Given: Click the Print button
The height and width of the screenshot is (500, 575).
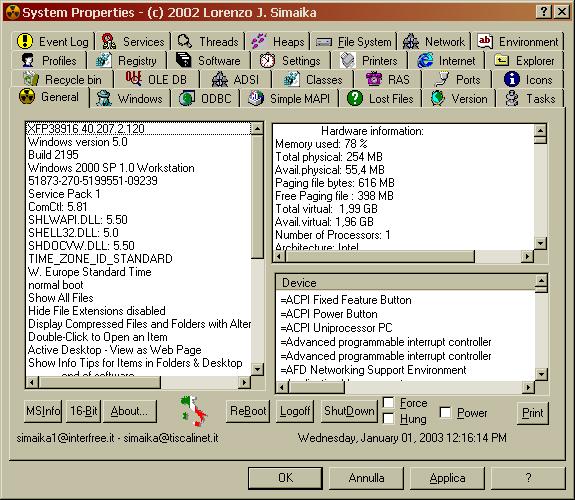Looking at the screenshot, I should point(532,413).
